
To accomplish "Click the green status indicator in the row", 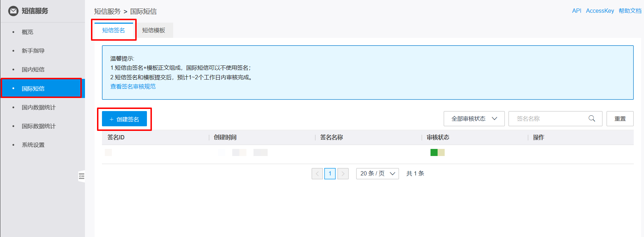I will [434, 152].
